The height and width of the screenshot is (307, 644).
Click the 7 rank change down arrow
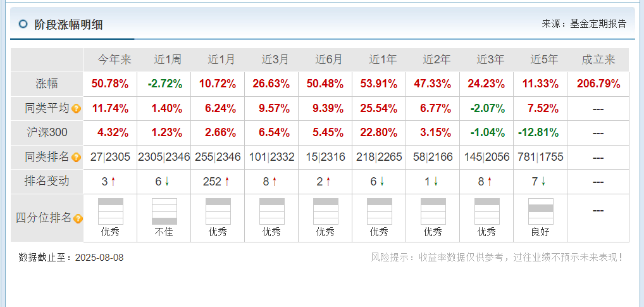543,182
